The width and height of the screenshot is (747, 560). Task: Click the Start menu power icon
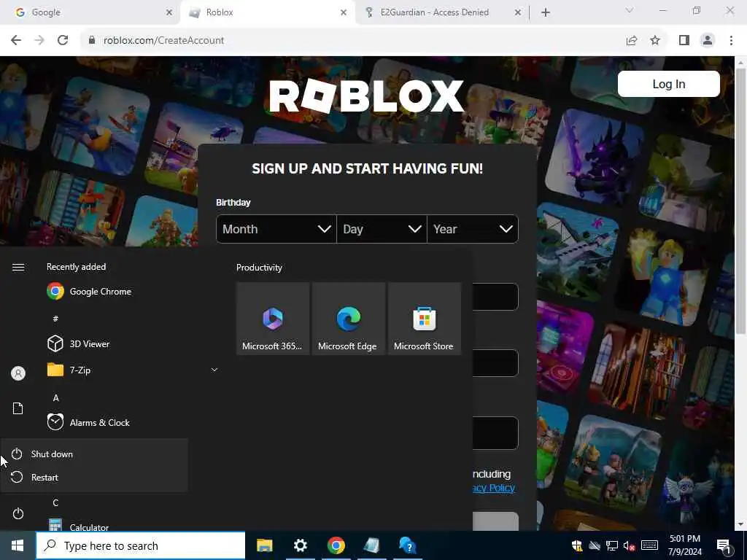point(18,514)
